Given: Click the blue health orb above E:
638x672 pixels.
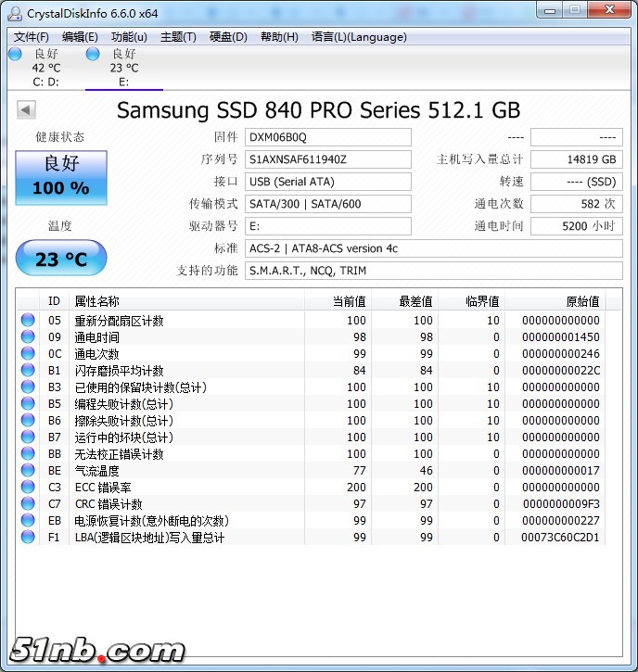Looking at the screenshot, I should pos(93,54).
